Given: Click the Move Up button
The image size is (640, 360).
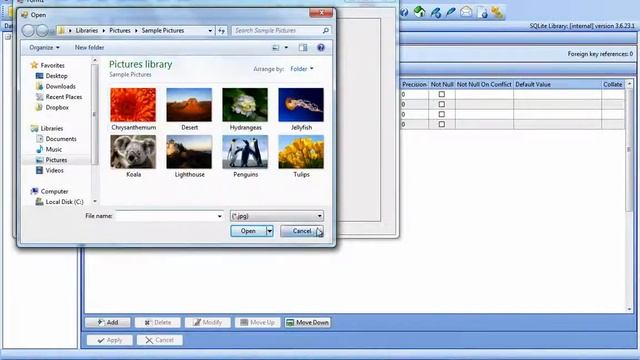Looking at the screenshot, I should pyautogui.click(x=258, y=322).
